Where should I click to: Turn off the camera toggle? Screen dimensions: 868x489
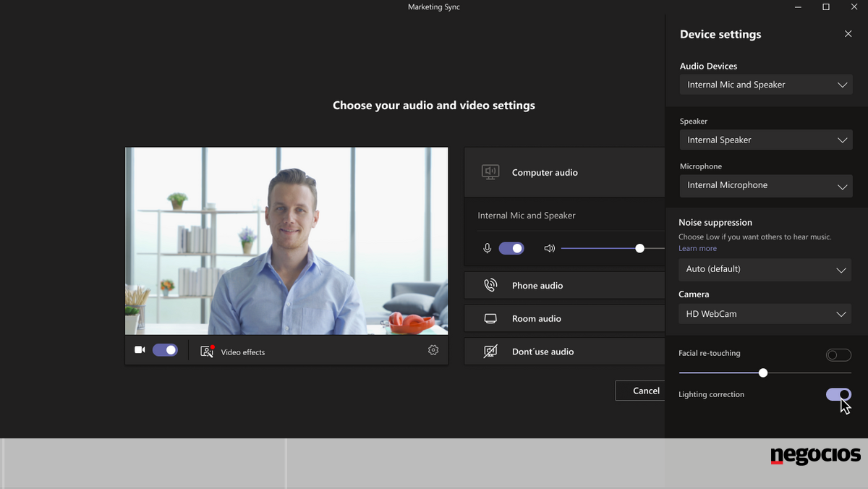click(165, 350)
